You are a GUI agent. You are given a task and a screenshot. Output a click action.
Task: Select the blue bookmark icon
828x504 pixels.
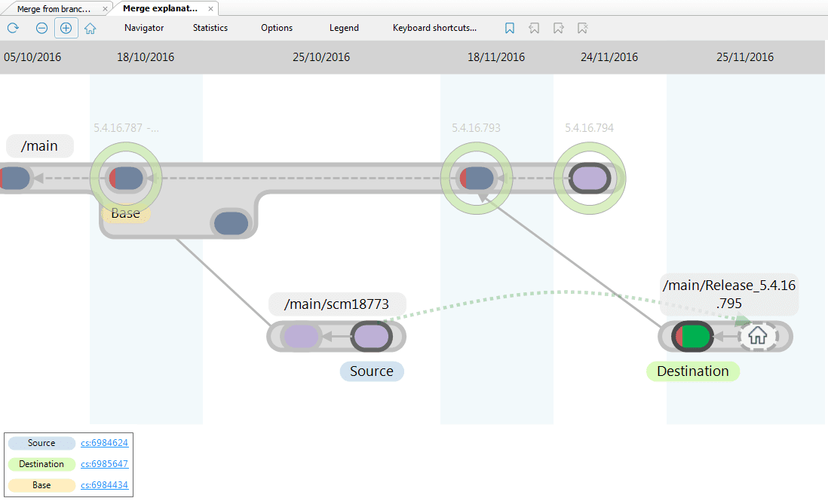click(x=510, y=28)
